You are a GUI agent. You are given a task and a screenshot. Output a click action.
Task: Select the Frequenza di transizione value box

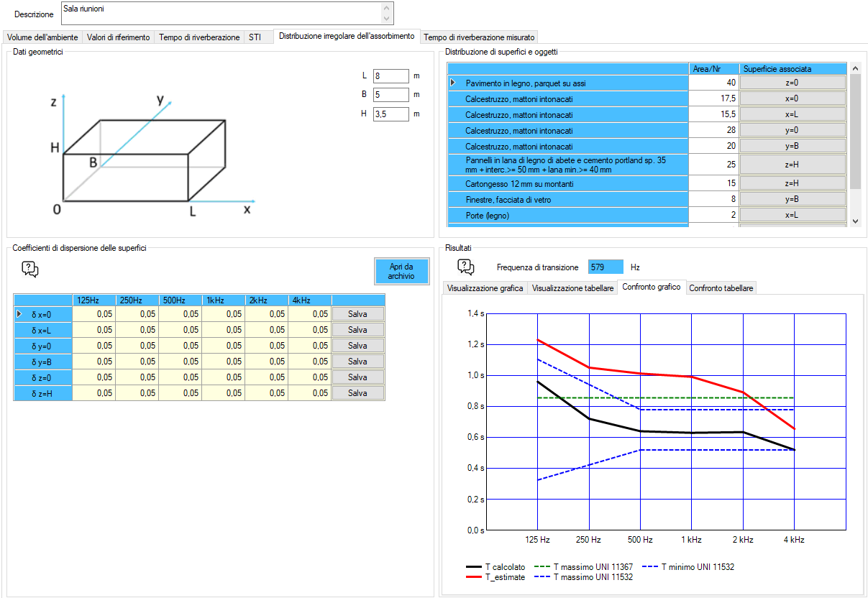click(605, 267)
